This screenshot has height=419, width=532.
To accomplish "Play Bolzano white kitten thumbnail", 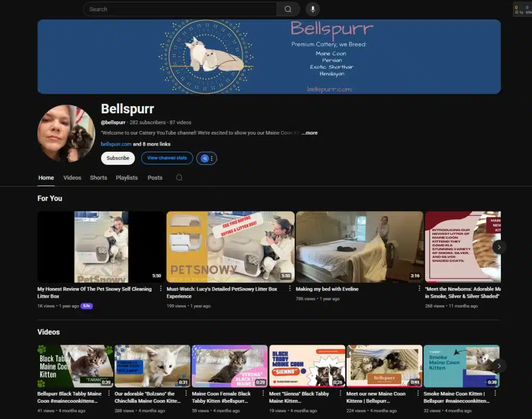I will 153,366.
